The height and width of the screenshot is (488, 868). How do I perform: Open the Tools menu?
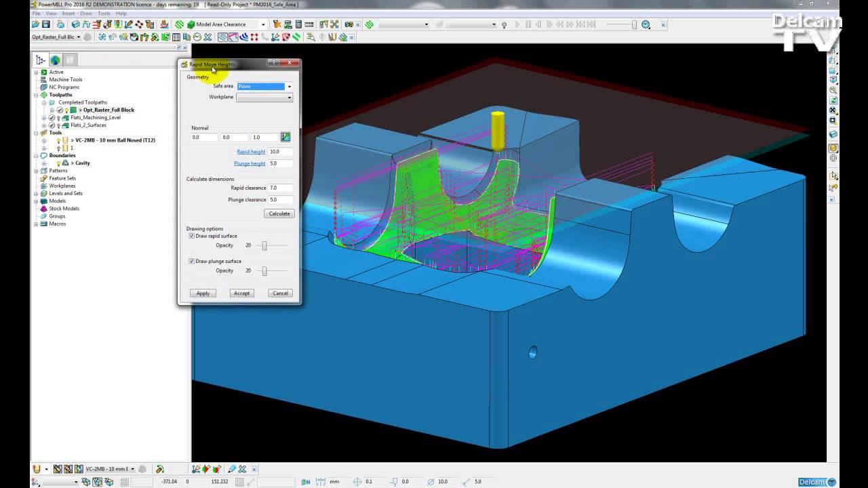pyautogui.click(x=104, y=14)
